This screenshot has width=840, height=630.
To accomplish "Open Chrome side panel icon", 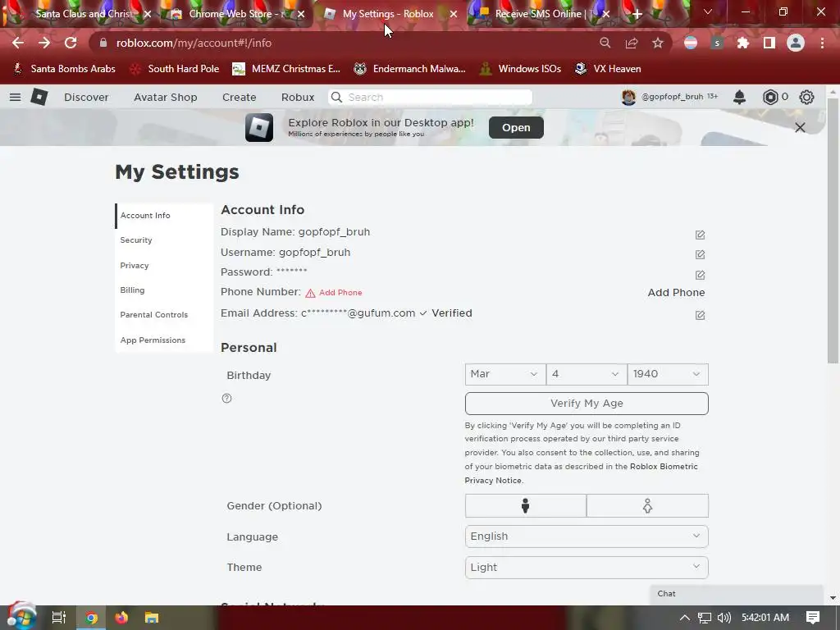I will point(769,43).
